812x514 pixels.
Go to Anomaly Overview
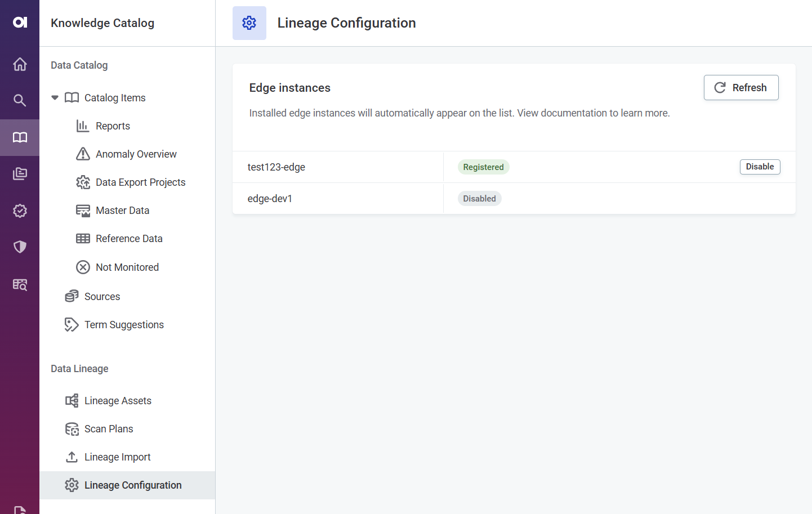coord(136,154)
